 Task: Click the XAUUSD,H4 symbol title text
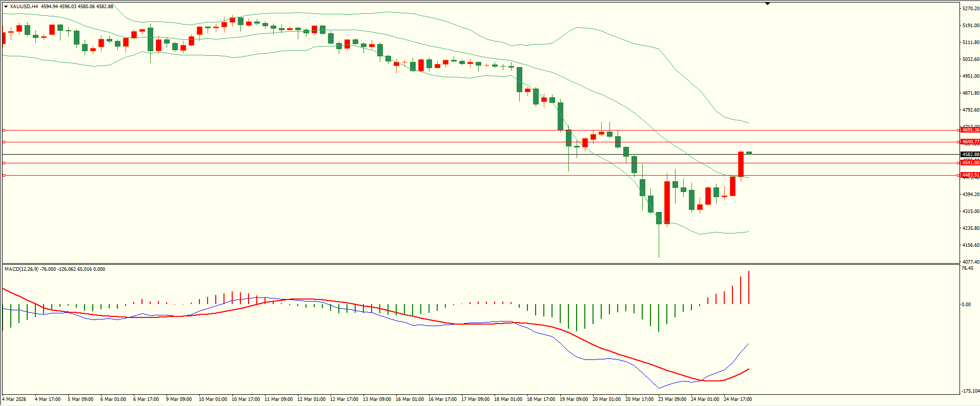(x=24, y=7)
